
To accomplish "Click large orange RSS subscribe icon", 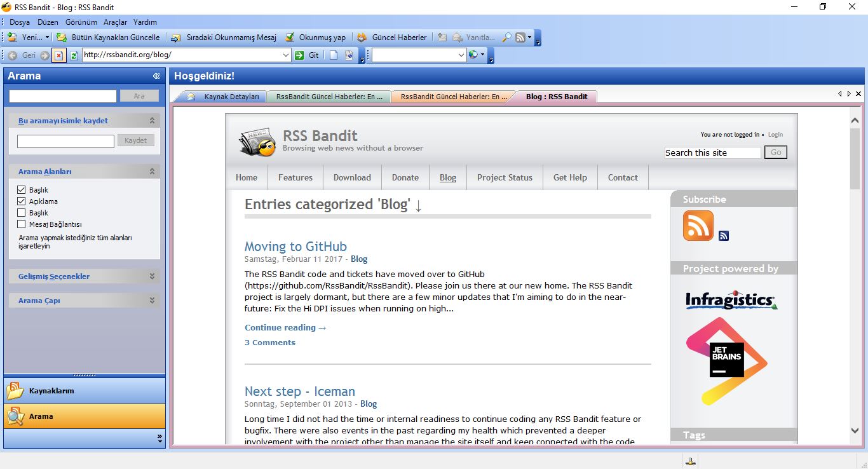I will click(698, 226).
